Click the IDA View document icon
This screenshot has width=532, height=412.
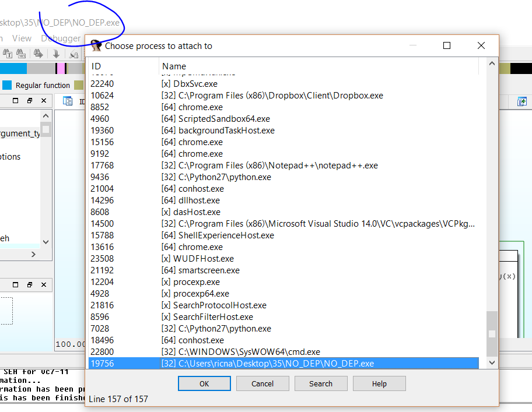click(68, 101)
